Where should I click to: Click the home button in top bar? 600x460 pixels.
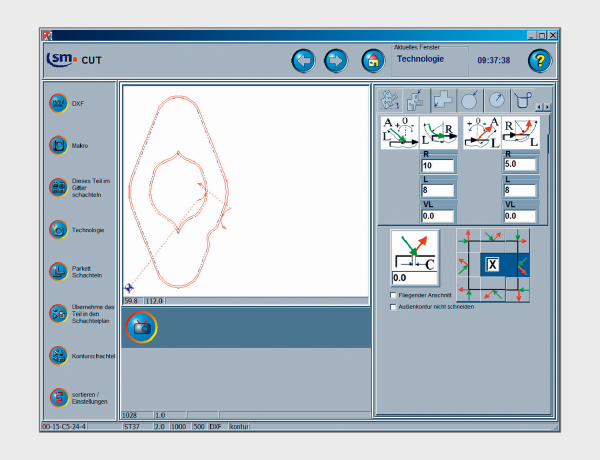pyautogui.click(x=373, y=60)
